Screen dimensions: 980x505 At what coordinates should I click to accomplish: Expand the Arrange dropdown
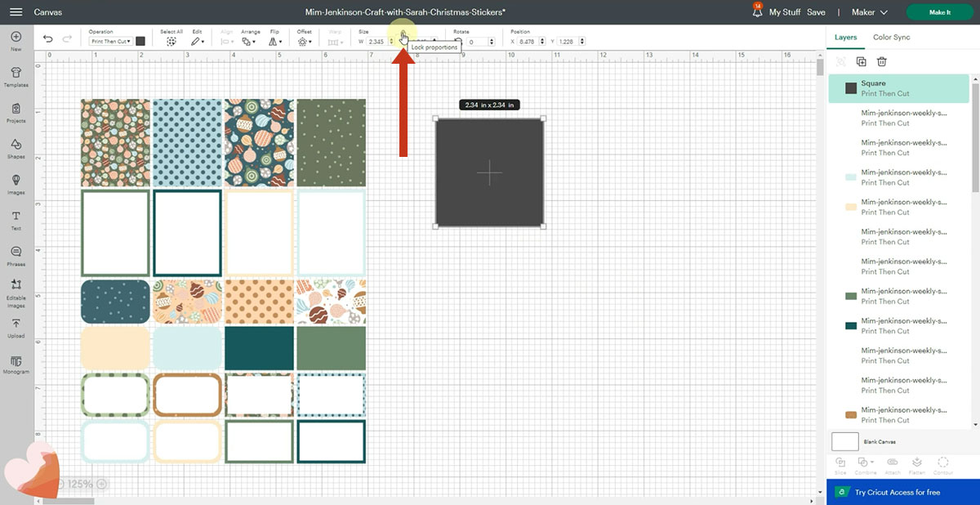(250, 41)
